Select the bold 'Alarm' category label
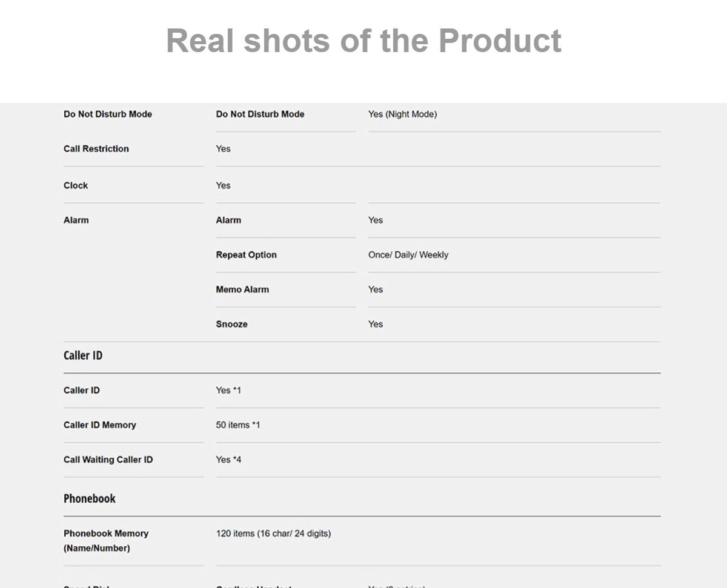The height and width of the screenshot is (588, 727). coord(76,220)
